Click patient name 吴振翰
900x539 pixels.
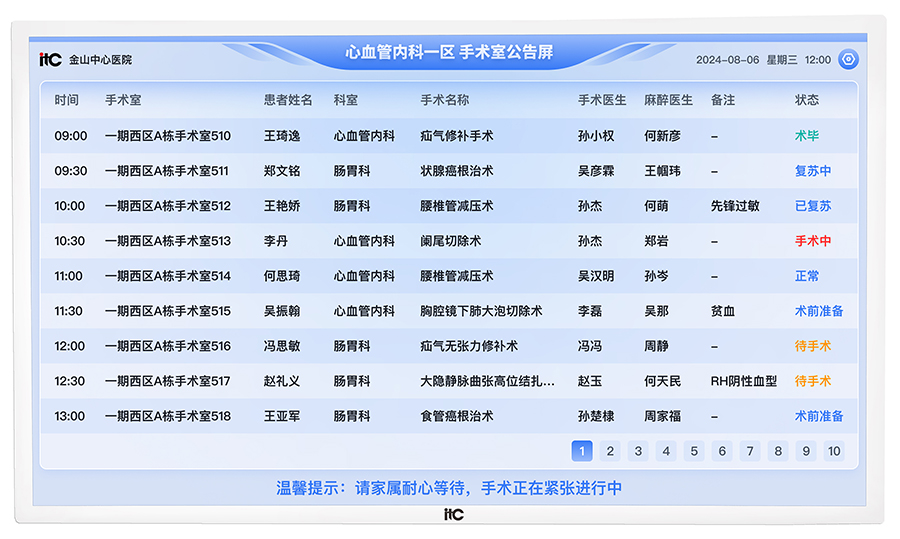282,311
